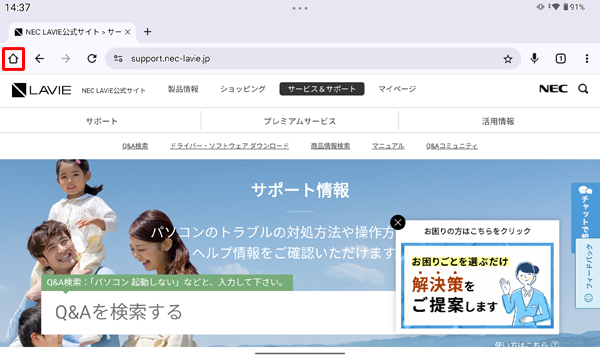Open 製品情報 menu
Image resolution: width=600 pixels, height=360 pixels.
click(x=183, y=89)
